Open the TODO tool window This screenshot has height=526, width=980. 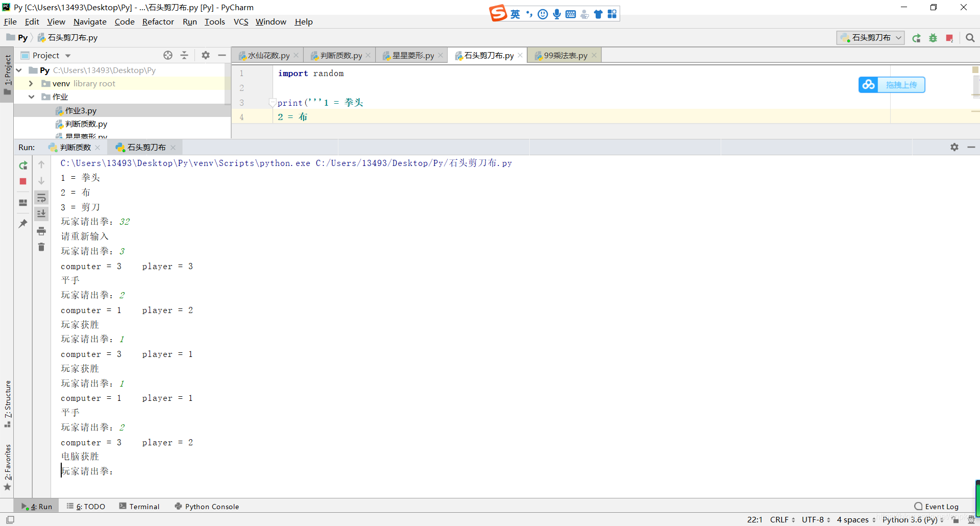[86, 506]
